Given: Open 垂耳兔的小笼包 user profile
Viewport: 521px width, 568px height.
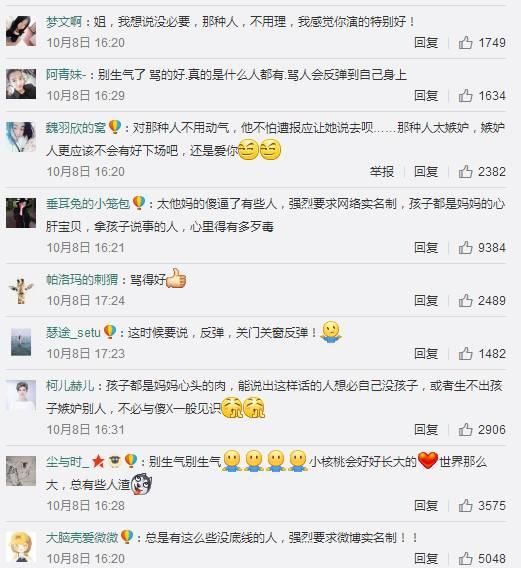Looking at the screenshot, I should (88, 204).
